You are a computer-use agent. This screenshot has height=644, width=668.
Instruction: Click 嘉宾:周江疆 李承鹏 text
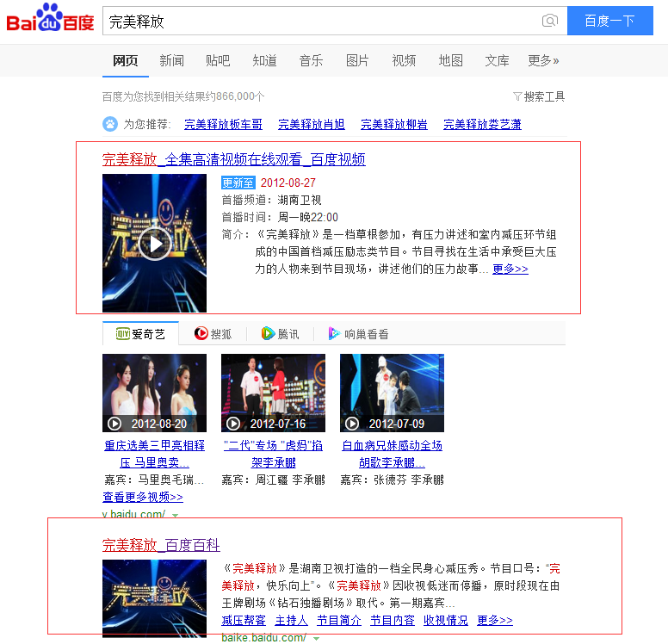tap(273, 480)
